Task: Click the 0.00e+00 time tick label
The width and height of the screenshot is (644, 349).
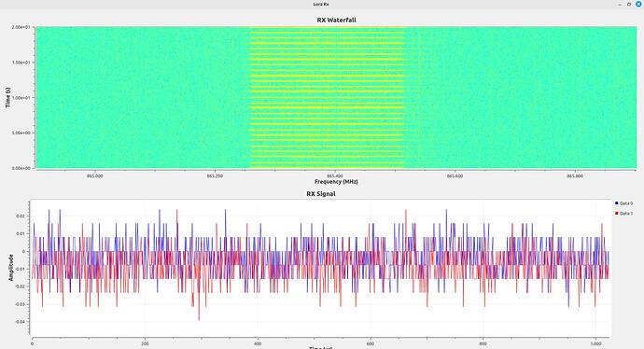Action: click(x=21, y=168)
